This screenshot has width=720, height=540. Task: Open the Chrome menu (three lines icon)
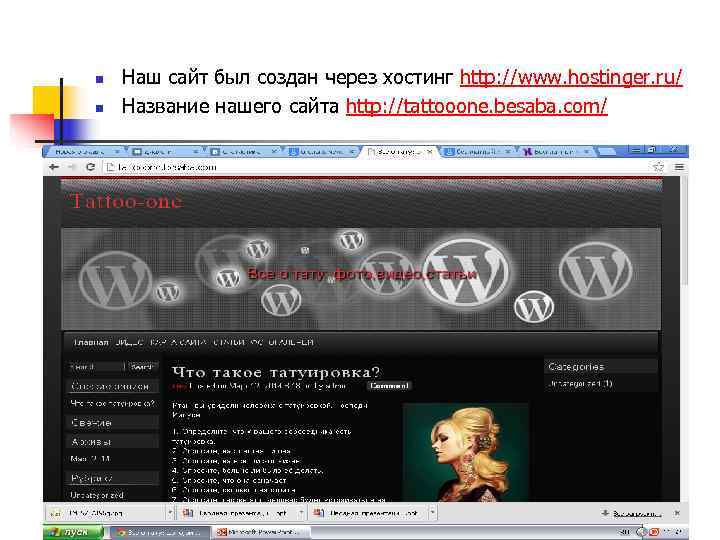679,167
